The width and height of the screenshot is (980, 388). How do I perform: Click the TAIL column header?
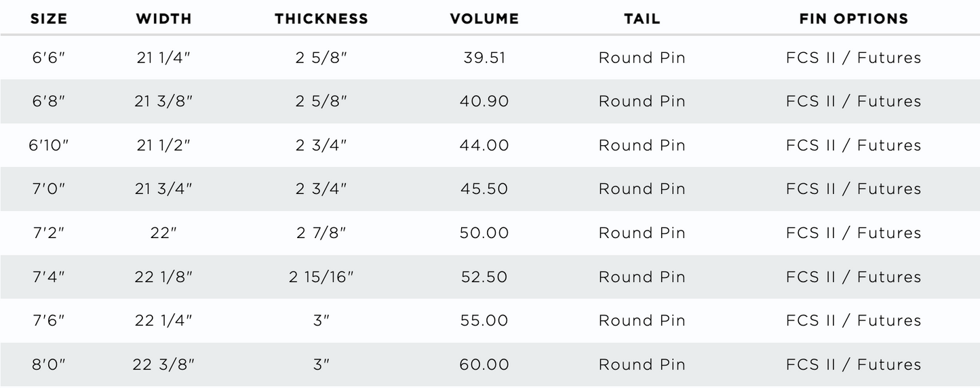pyautogui.click(x=642, y=19)
